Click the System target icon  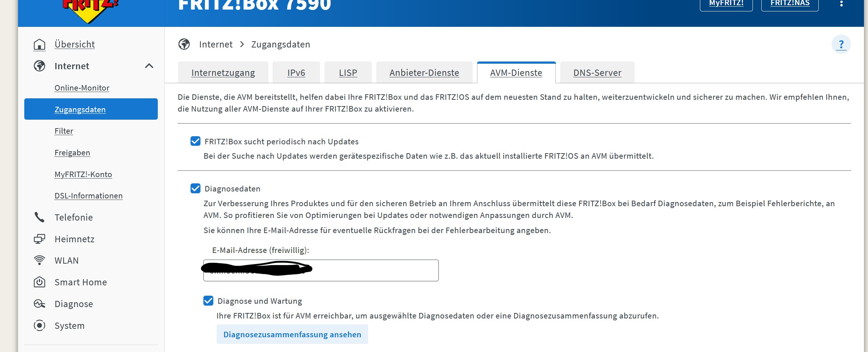39,325
